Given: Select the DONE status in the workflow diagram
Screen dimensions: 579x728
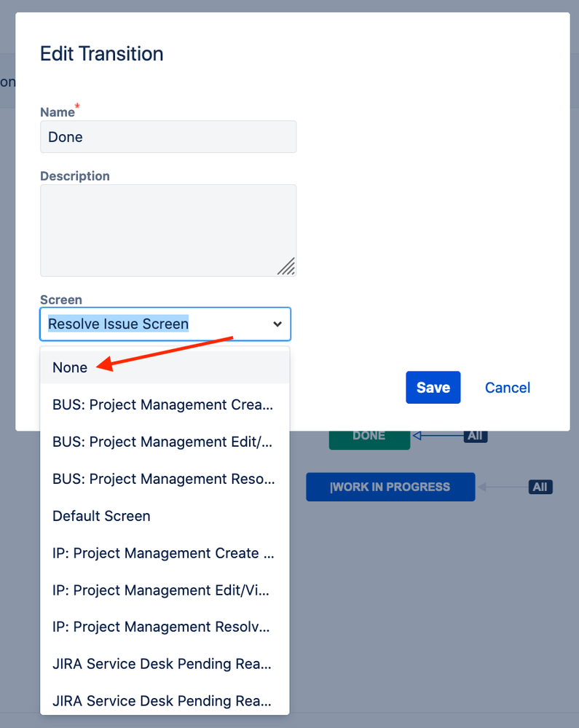Looking at the screenshot, I should 369,439.
